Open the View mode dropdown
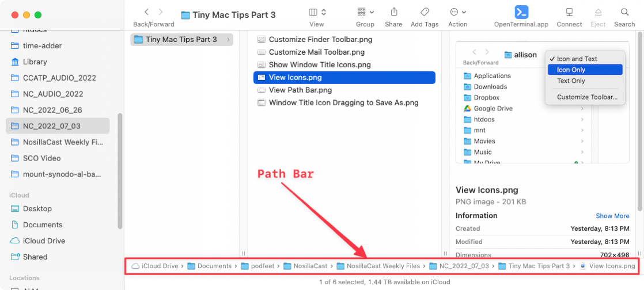Image resolution: width=644 pixels, height=290 pixels. 317,12
